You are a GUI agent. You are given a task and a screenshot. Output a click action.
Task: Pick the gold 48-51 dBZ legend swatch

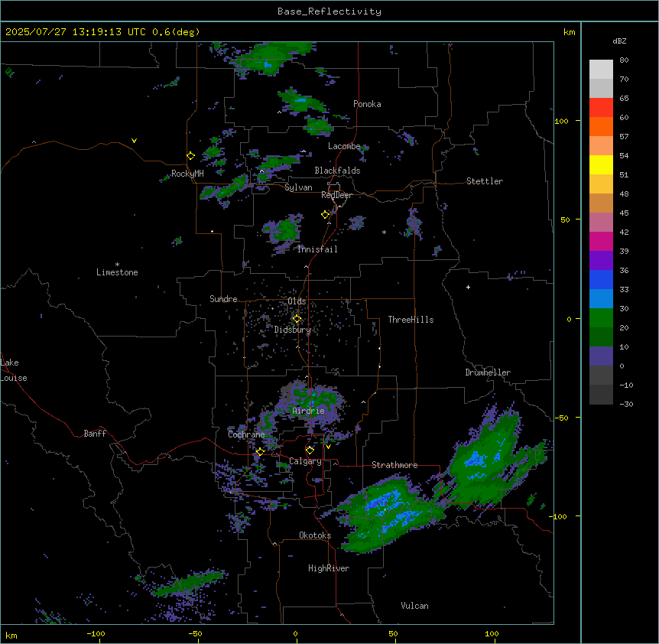coord(601,184)
